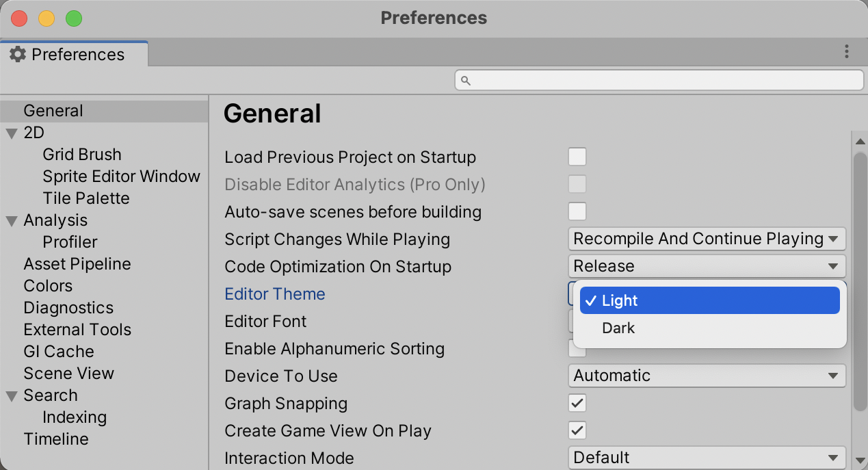This screenshot has height=470, width=868.
Task: Open the Device To Use dropdown
Action: [707, 376]
